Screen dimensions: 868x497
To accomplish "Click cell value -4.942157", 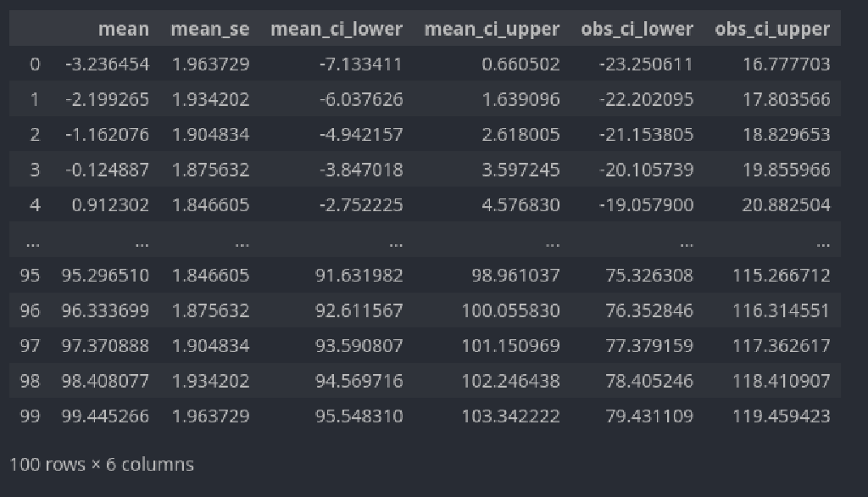I will tap(361, 135).
